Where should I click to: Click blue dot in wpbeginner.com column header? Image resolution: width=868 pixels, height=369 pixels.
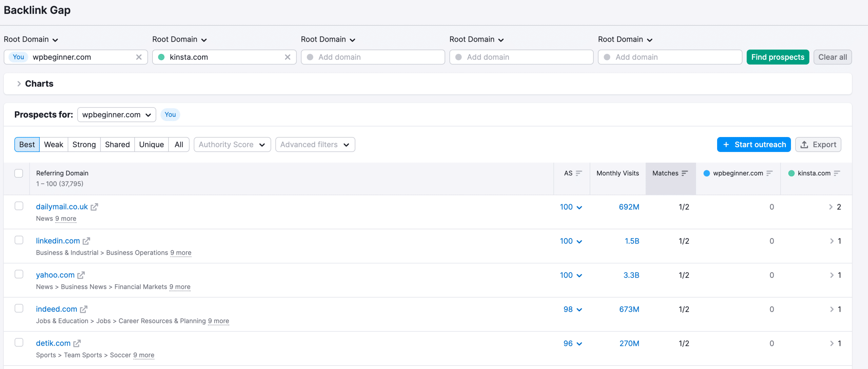tap(707, 173)
